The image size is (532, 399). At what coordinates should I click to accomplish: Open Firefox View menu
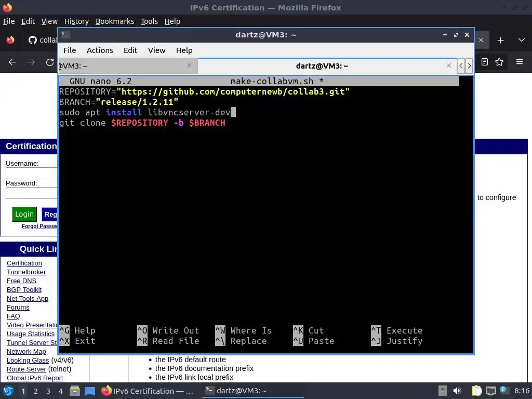49,21
